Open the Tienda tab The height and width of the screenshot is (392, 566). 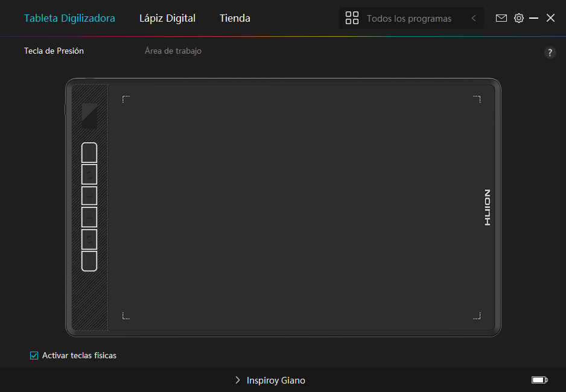235,18
